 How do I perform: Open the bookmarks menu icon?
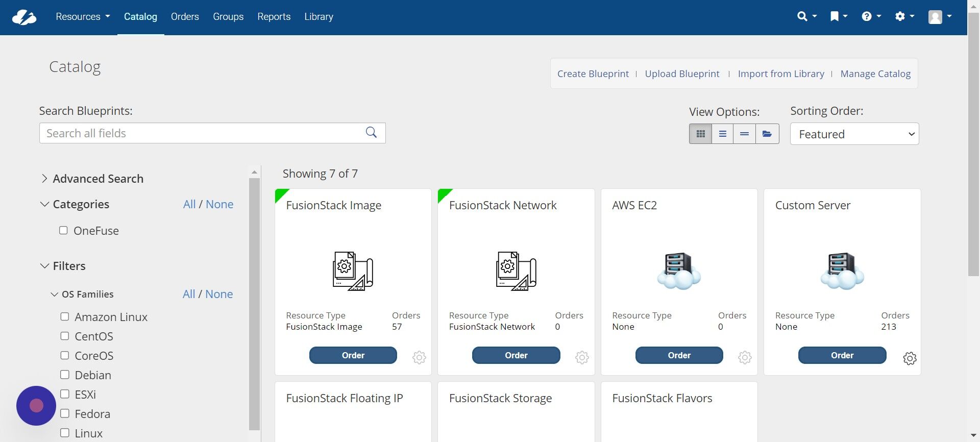click(839, 16)
